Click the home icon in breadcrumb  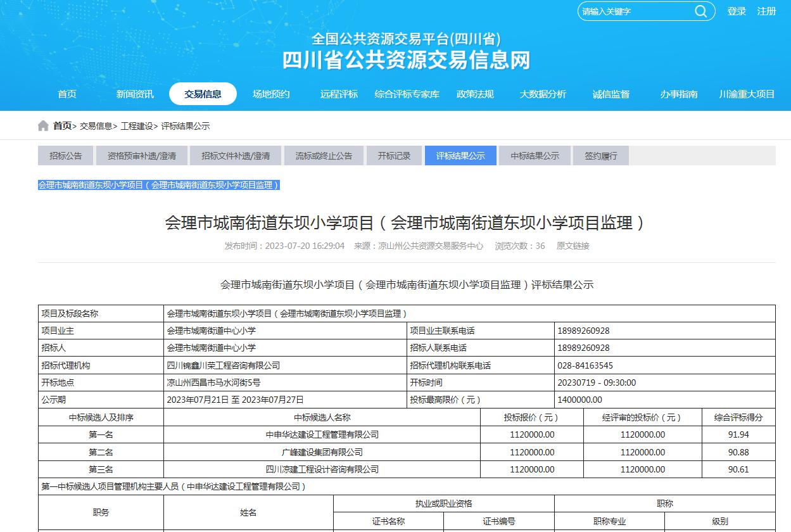[43, 126]
